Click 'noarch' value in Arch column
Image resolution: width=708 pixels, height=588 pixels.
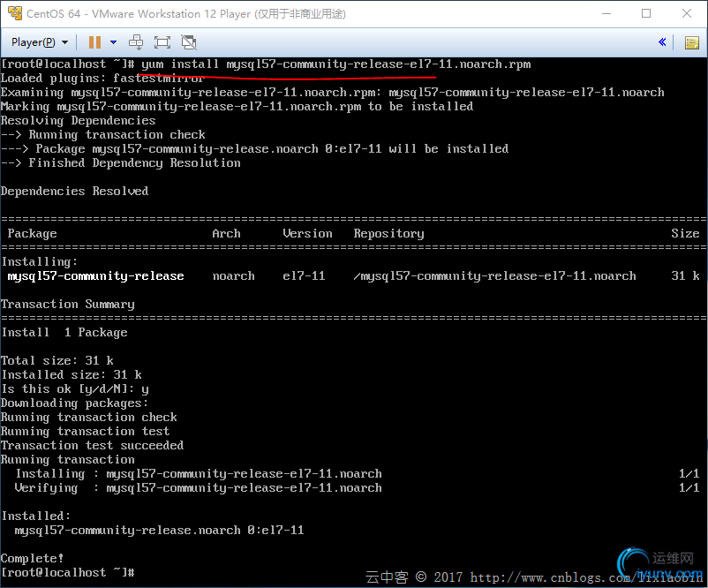coord(233,276)
